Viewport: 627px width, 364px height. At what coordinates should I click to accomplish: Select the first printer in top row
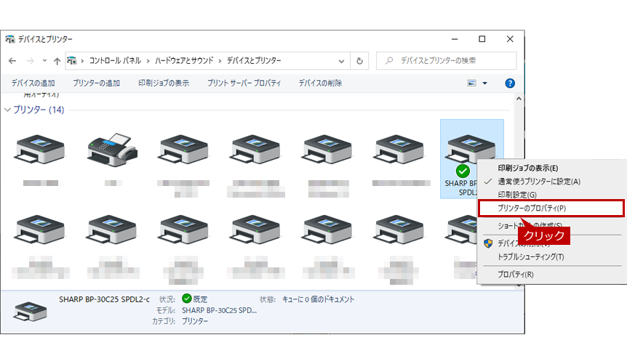[39, 150]
